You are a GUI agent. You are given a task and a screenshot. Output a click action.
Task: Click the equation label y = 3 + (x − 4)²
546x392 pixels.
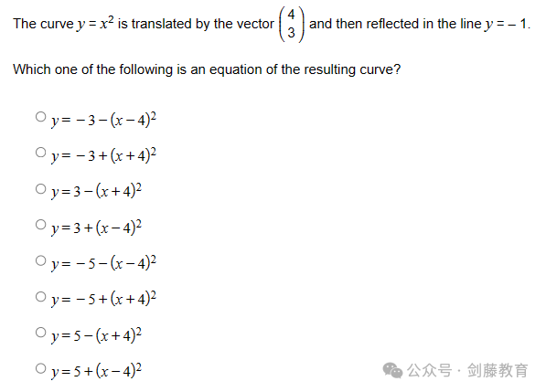(x=96, y=228)
